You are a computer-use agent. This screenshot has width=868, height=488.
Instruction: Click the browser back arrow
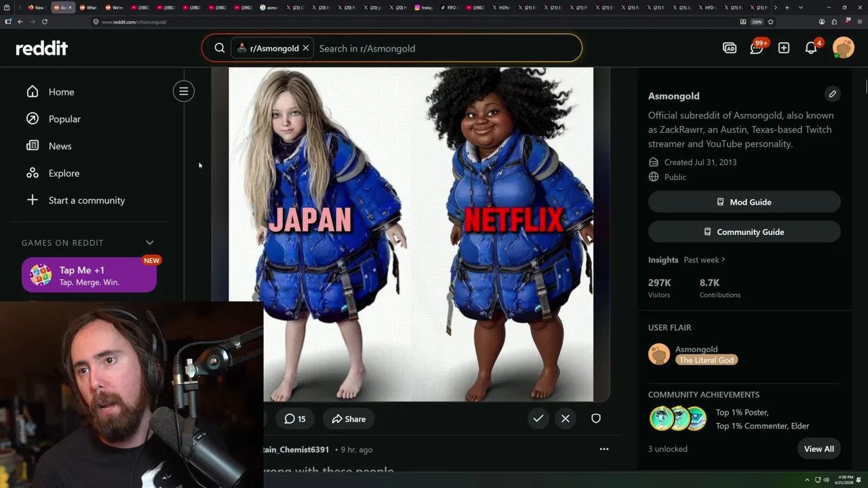20,22
